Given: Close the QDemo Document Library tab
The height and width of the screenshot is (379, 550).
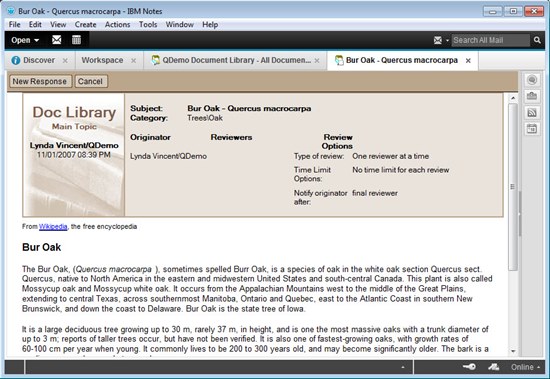Looking at the screenshot, I should [317, 61].
